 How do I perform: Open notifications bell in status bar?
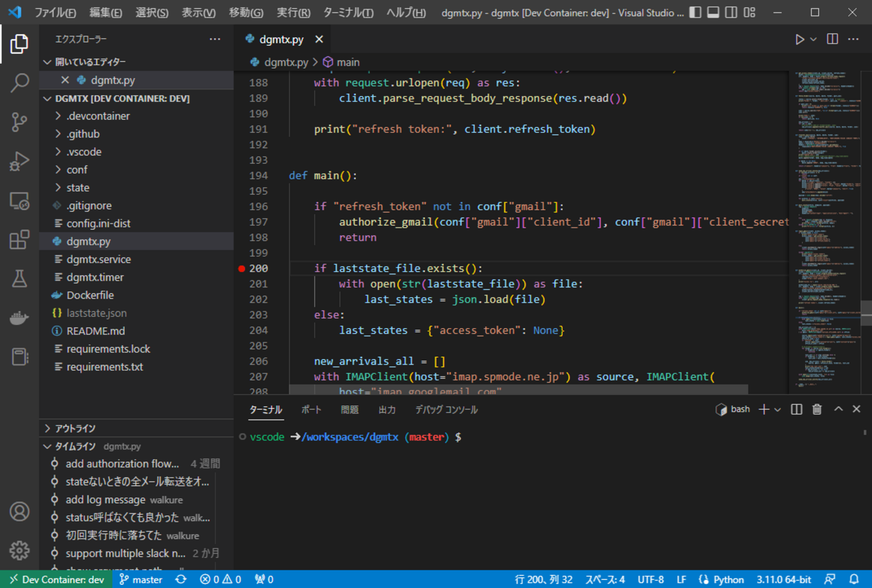[x=854, y=579]
